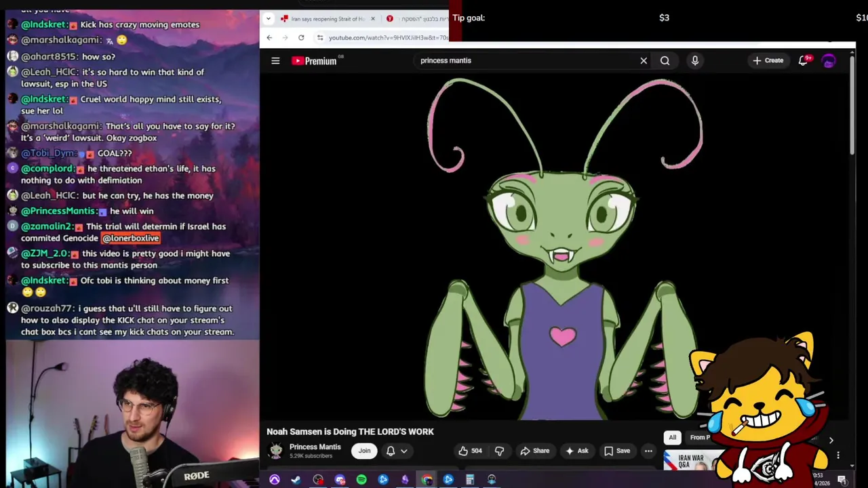The height and width of the screenshot is (488, 868).
Task: Click @Tobi_Dym username in chat
Action: click(50, 153)
